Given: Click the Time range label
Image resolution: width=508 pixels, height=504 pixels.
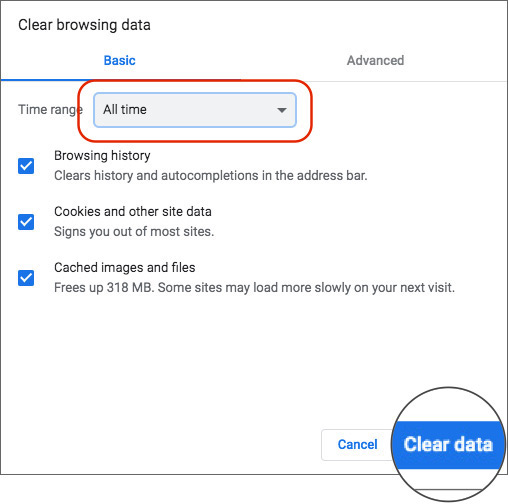Looking at the screenshot, I should pyautogui.click(x=50, y=110).
